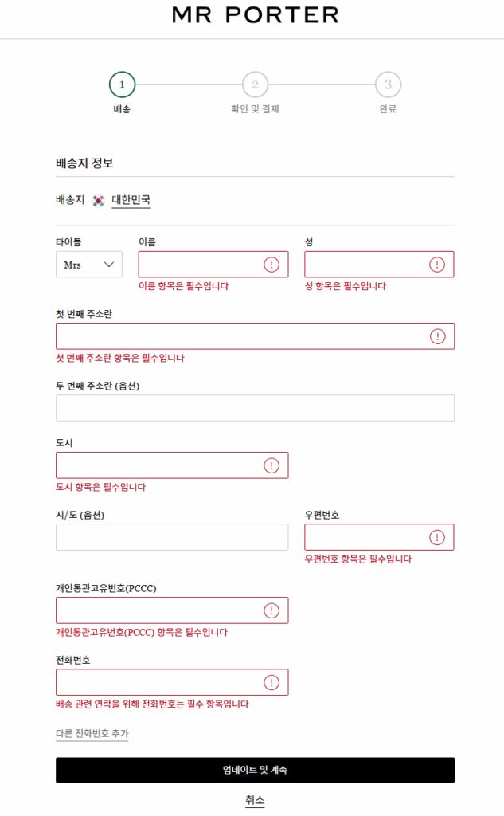Select step 1 배송 in progress bar
This screenshot has width=504, height=816.
[122, 84]
